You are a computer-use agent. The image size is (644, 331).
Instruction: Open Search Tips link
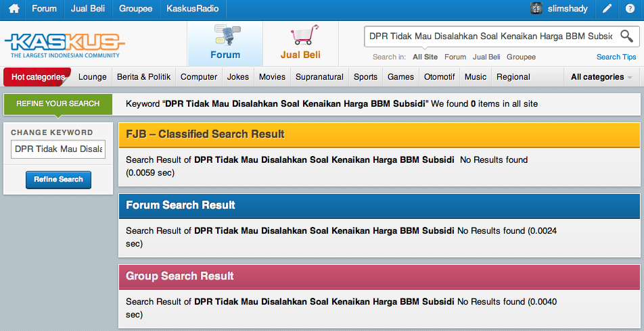(616, 57)
